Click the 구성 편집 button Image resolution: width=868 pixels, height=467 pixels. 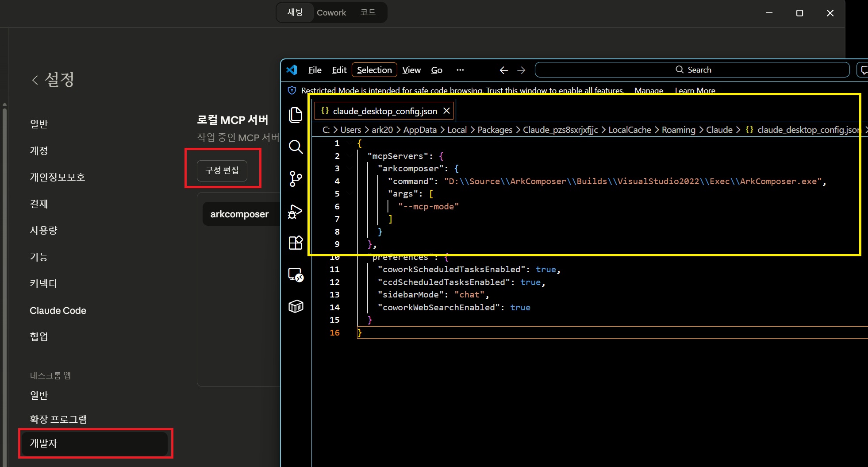click(222, 170)
